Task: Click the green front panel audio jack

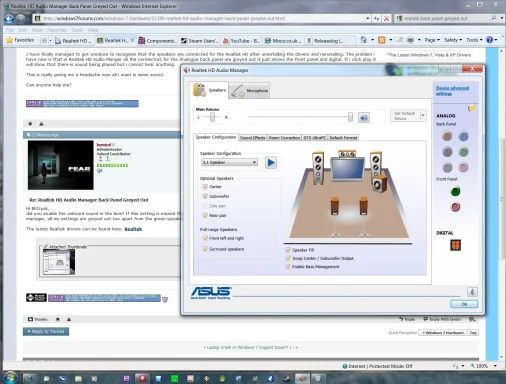Action: (x=455, y=191)
